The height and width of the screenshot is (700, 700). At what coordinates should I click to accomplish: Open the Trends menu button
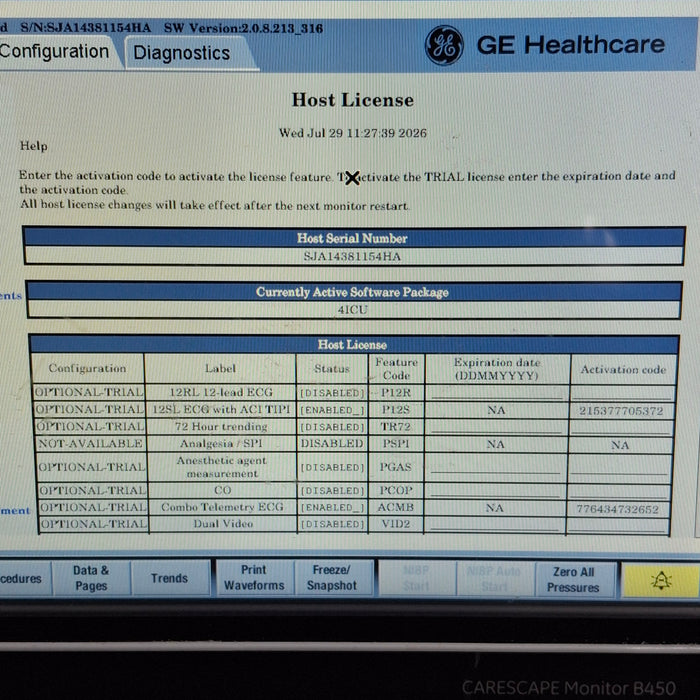(170, 578)
